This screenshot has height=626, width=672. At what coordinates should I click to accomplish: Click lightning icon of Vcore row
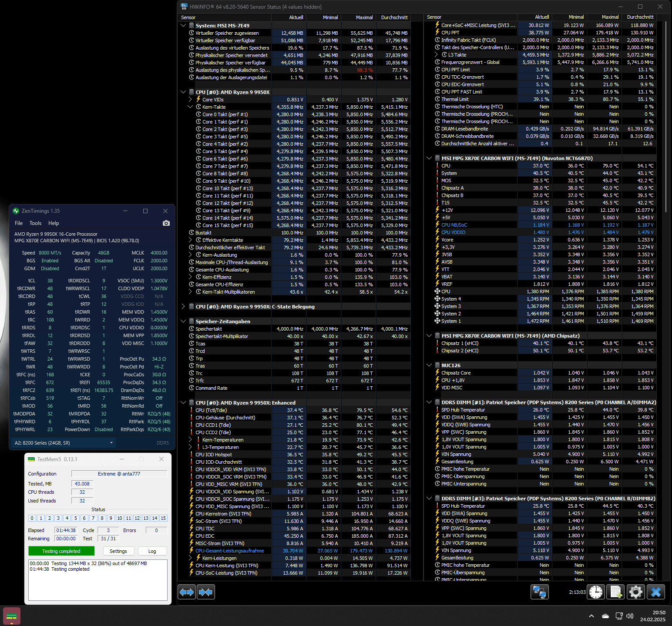coord(437,240)
